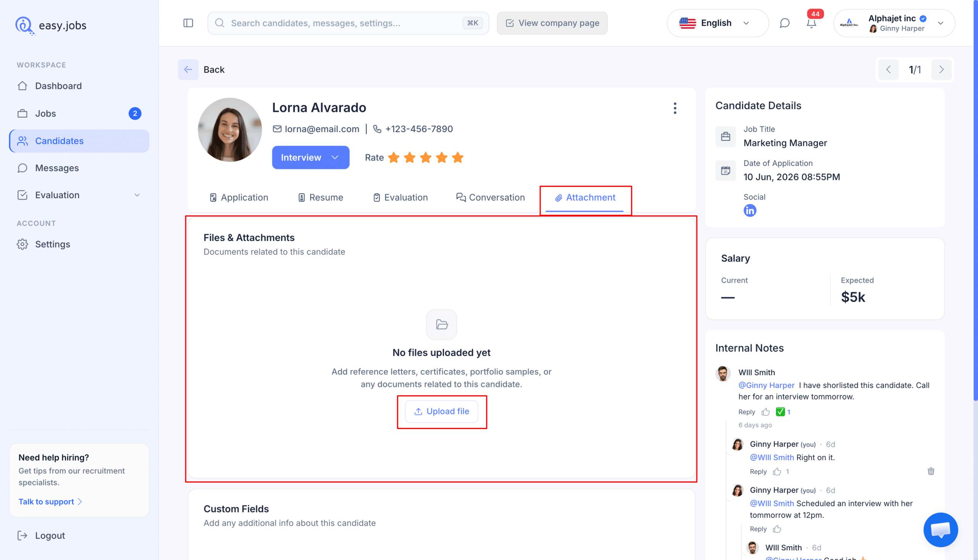The image size is (978, 560).
Task: Switch to the Resume tab
Action: pyautogui.click(x=321, y=197)
